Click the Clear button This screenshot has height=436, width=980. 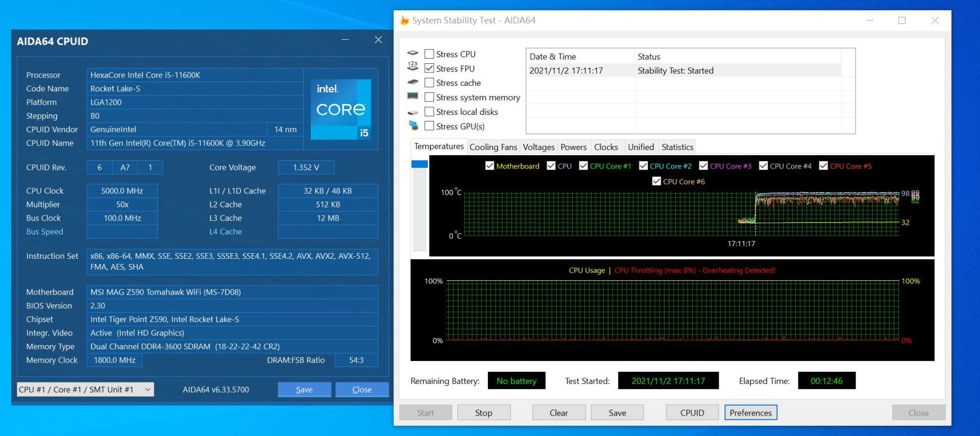[558, 413]
